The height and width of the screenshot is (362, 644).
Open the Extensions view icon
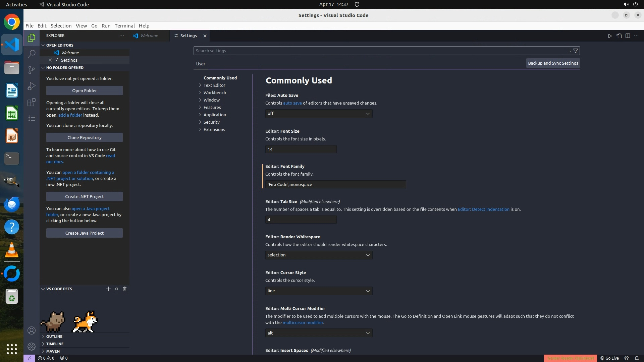(x=32, y=102)
